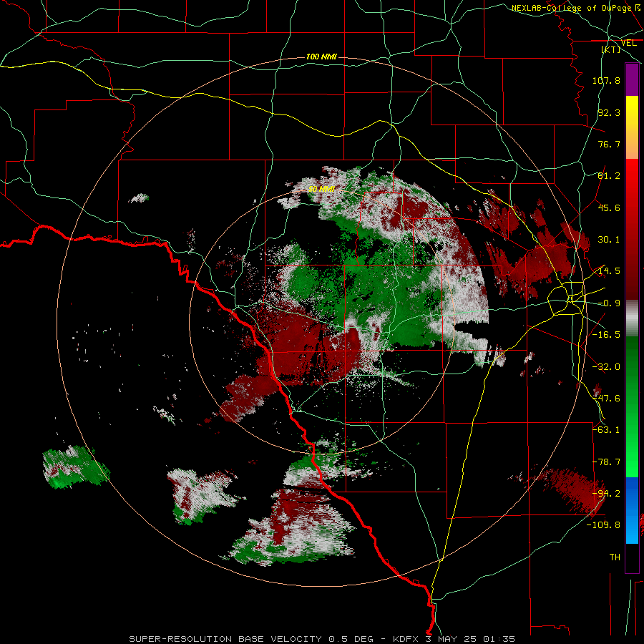
Task: Select the -94.2 scale value
Action: pyautogui.click(x=606, y=494)
